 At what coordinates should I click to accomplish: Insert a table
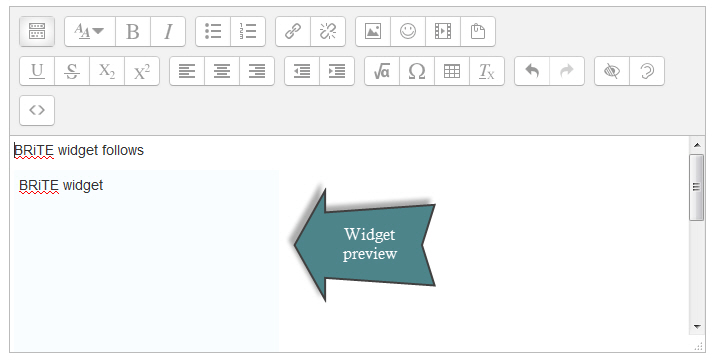452,71
